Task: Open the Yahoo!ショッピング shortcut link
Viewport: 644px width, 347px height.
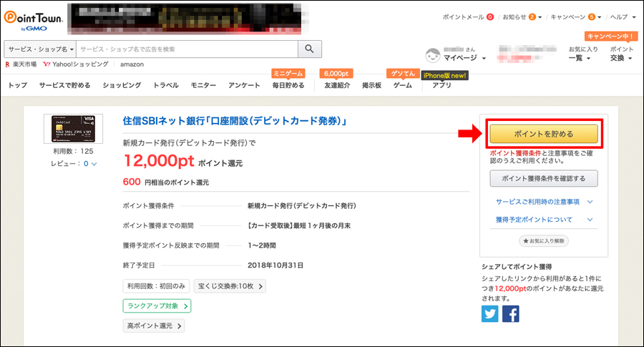Action: [76, 64]
